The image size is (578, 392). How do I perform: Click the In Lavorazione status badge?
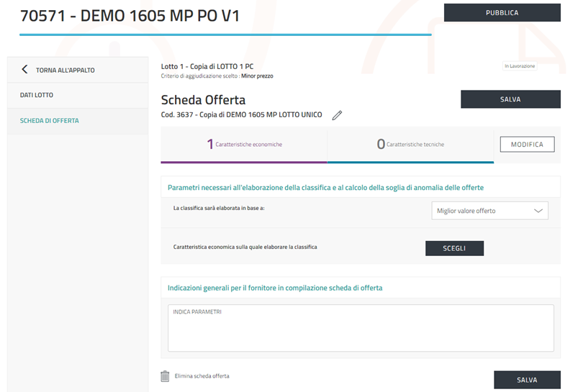(x=520, y=66)
